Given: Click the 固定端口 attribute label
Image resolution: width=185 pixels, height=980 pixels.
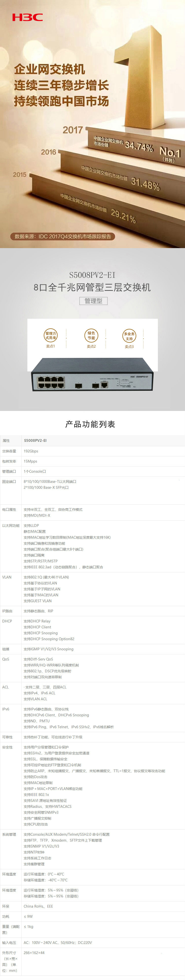Looking at the screenshot, I should pos(9,482).
